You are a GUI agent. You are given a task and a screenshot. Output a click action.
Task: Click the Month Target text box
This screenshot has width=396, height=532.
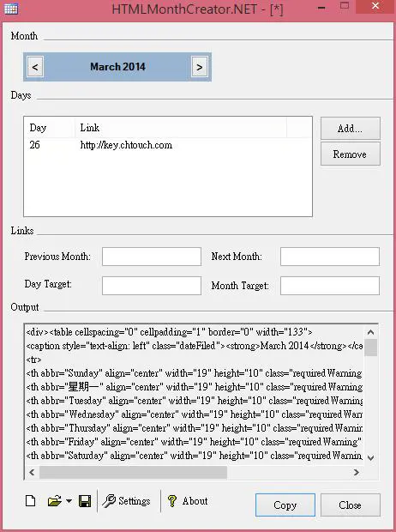(x=330, y=286)
